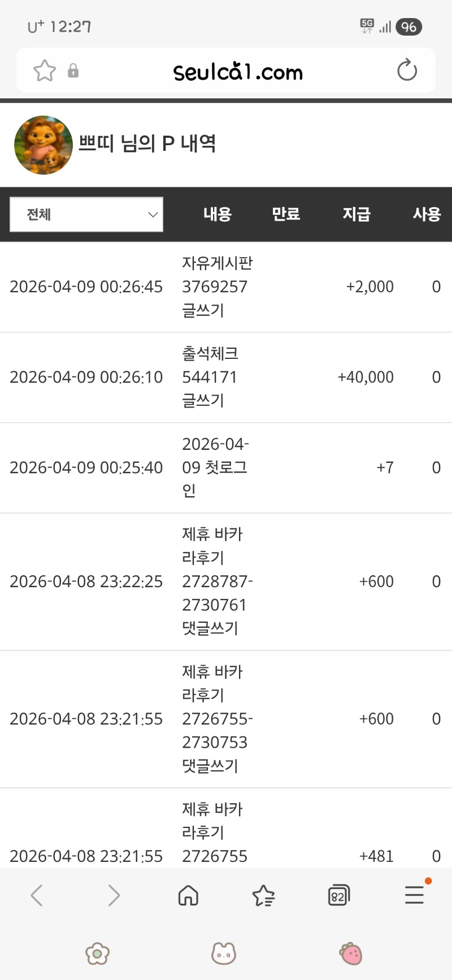
Task: Go back with browser back arrow
Action: tap(37, 895)
